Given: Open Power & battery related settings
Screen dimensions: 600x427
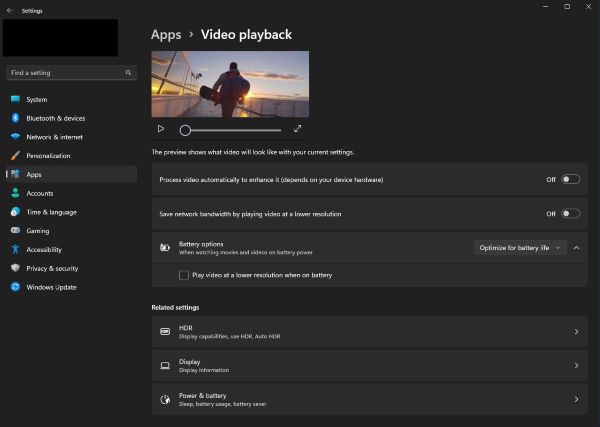Looking at the screenshot, I should click(x=368, y=399).
